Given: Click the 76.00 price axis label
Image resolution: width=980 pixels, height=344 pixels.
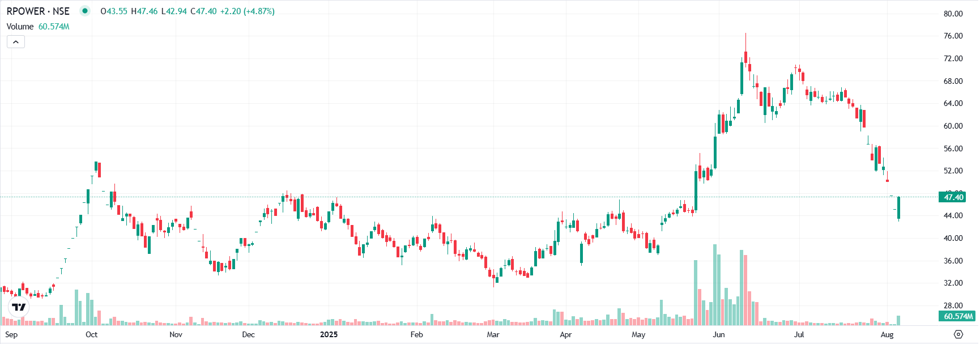Looking at the screenshot, I should [953, 36].
